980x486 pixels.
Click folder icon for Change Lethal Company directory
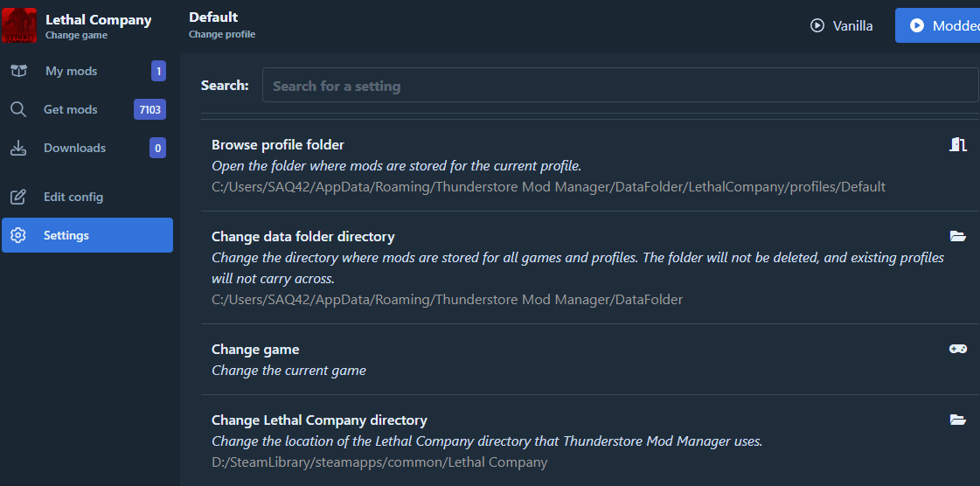click(958, 420)
